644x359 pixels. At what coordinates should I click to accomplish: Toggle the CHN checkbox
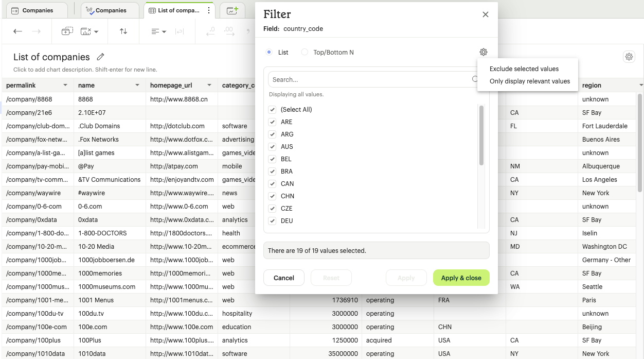click(x=273, y=196)
